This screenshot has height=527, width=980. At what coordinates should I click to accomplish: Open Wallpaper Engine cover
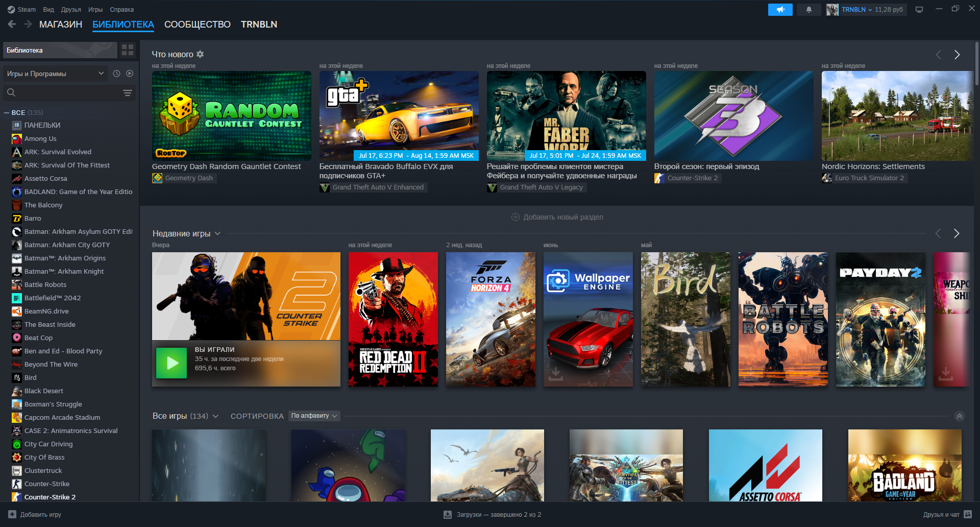pos(588,319)
